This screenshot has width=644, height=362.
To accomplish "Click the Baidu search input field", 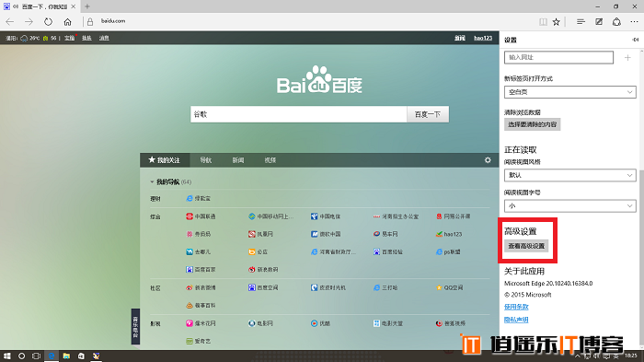I will [299, 114].
